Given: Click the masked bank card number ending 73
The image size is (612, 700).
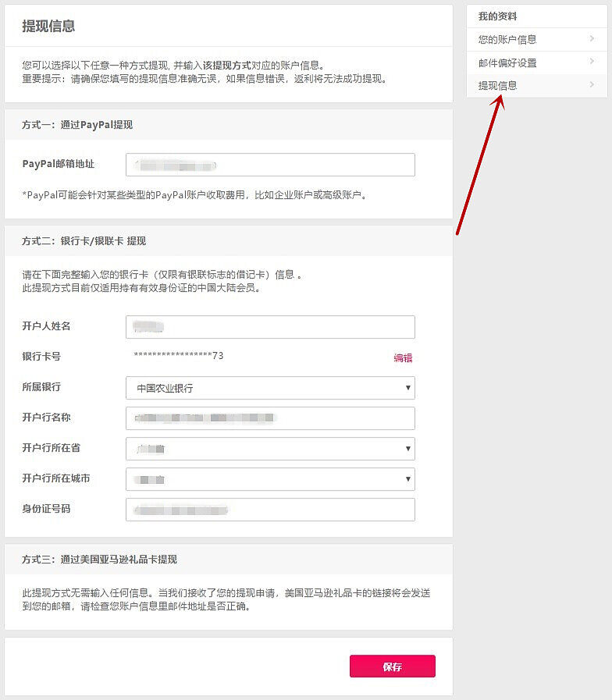Looking at the screenshot, I should coord(179,356).
